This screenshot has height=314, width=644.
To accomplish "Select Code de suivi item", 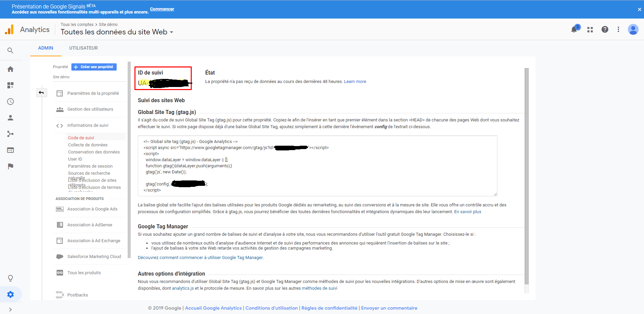I will tap(81, 138).
